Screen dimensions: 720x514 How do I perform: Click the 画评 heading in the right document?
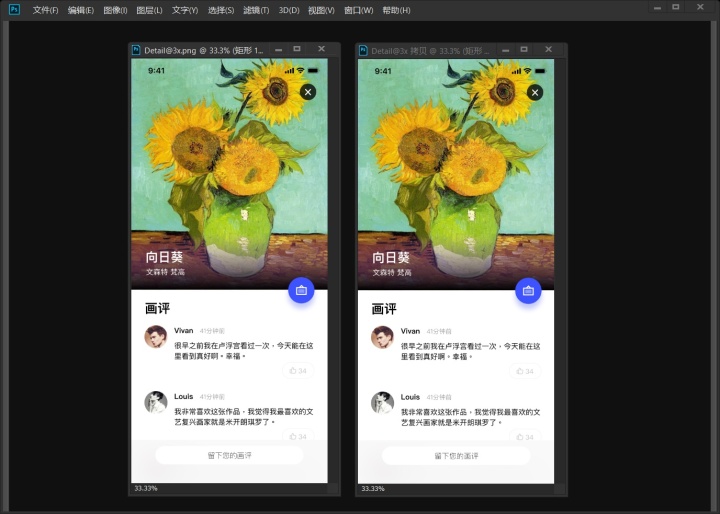[384, 309]
